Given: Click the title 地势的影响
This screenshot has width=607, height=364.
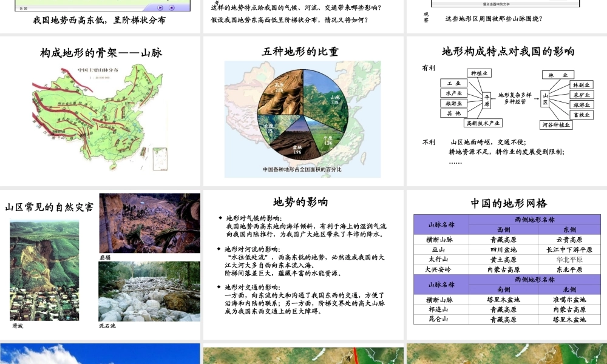Looking at the screenshot, I should click(x=301, y=202).
